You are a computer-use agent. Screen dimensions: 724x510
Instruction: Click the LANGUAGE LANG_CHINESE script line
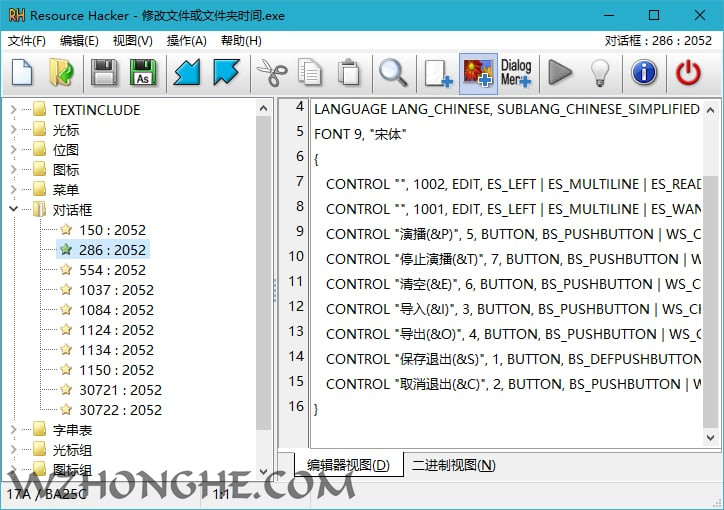507,109
